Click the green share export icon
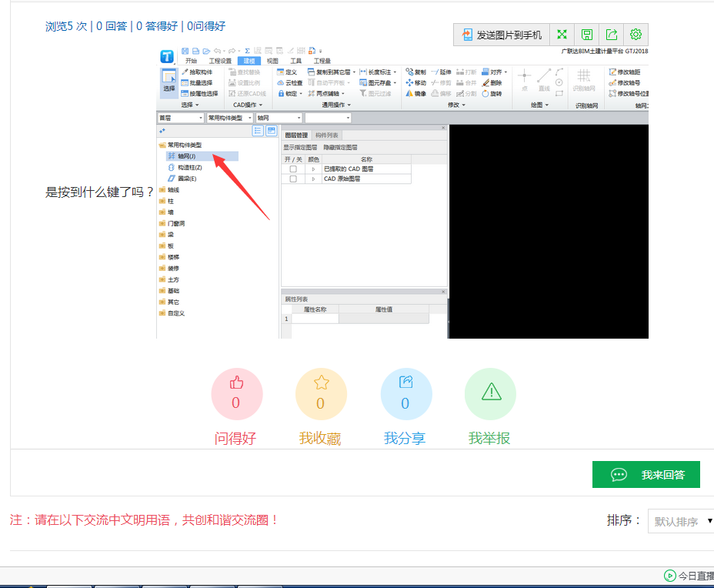Image resolution: width=714 pixels, height=588 pixels. [x=611, y=35]
